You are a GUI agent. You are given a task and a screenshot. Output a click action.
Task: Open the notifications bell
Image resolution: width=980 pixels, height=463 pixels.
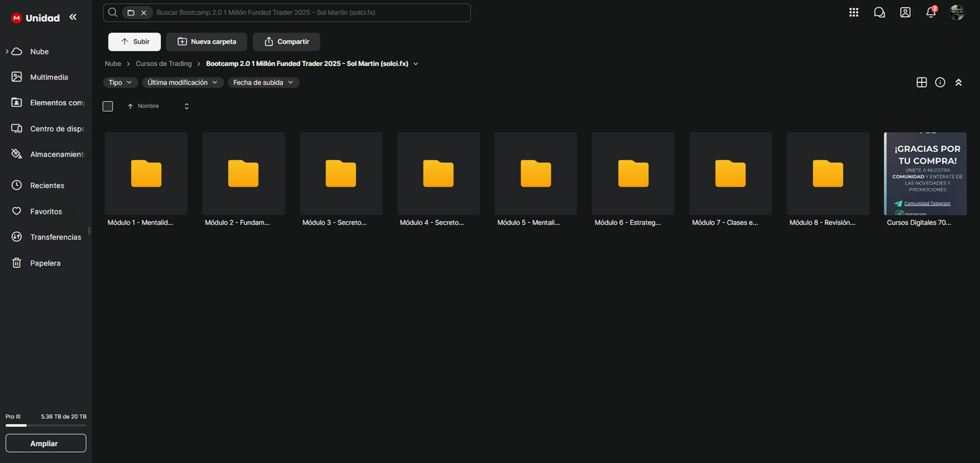click(931, 12)
